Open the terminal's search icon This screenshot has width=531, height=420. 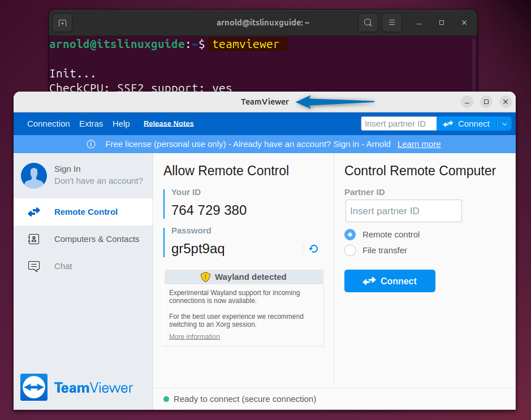pyautogui.click(x=368, y=23)
